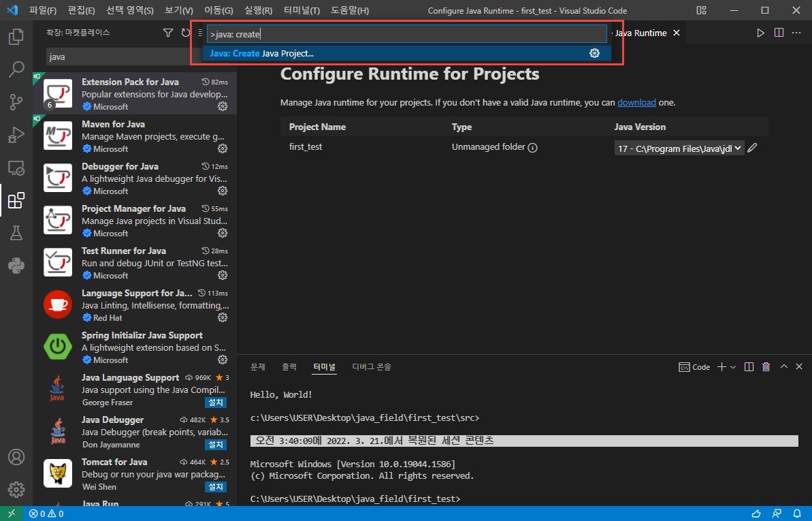
Task: Open settings gear for Test Runner for Java
Action: (223, 275)
